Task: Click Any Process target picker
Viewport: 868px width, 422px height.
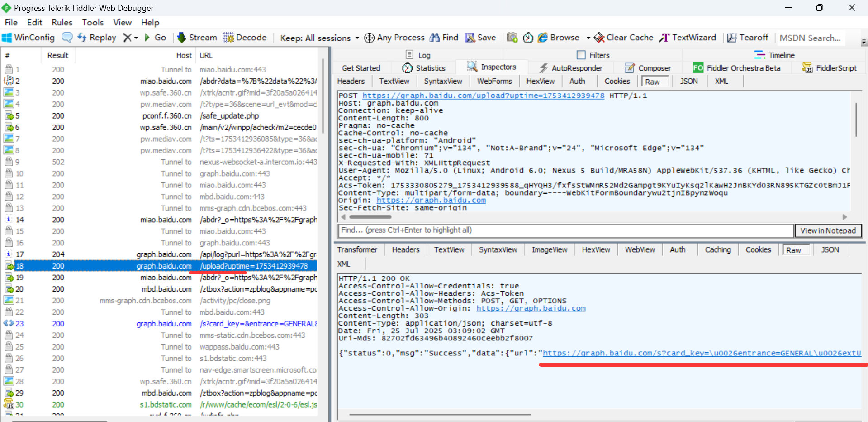Action: pos(394,38)
